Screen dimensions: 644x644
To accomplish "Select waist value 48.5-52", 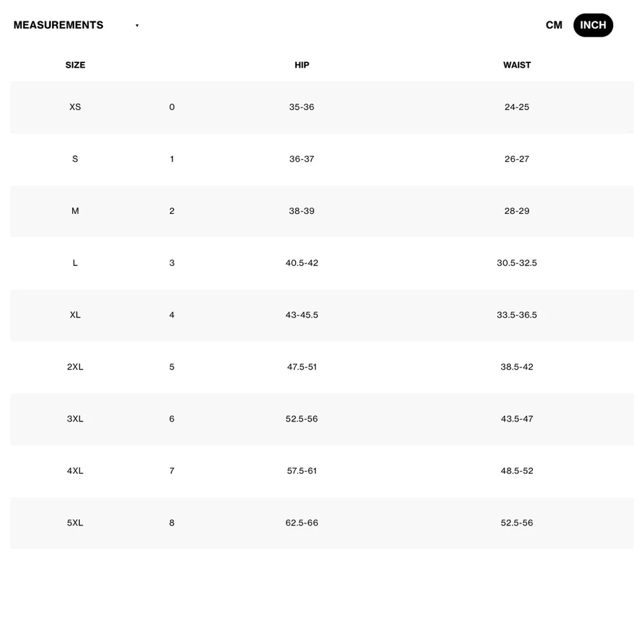I will (517, 471).
